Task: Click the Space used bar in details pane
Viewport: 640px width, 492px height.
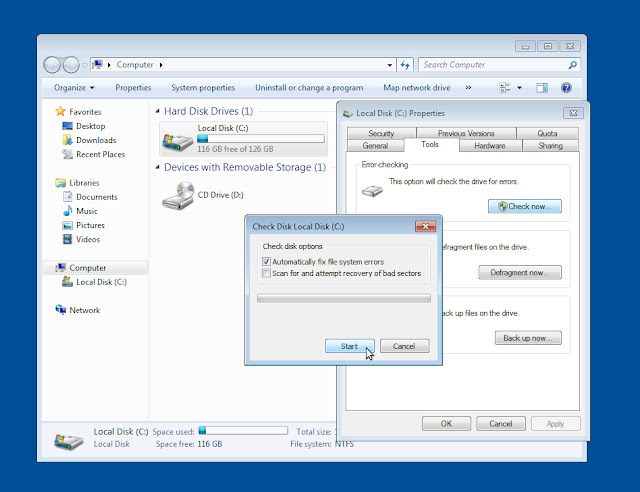Action: [243, 430]
